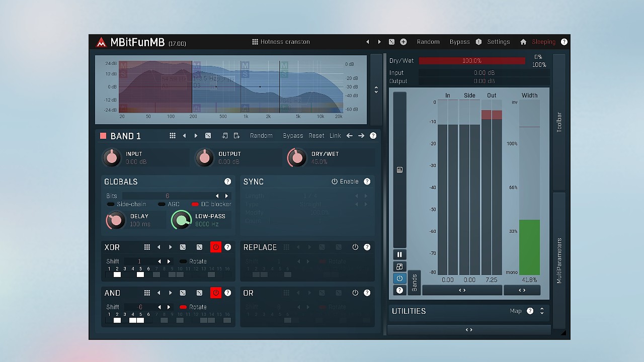The height and width of the screenshot is (362, 644).
Task: Click Map in Utilities
Action: (x=516, y=311)
